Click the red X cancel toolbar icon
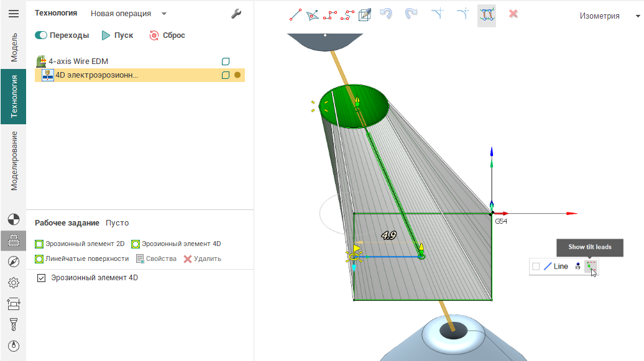 (x=513, y=14)
